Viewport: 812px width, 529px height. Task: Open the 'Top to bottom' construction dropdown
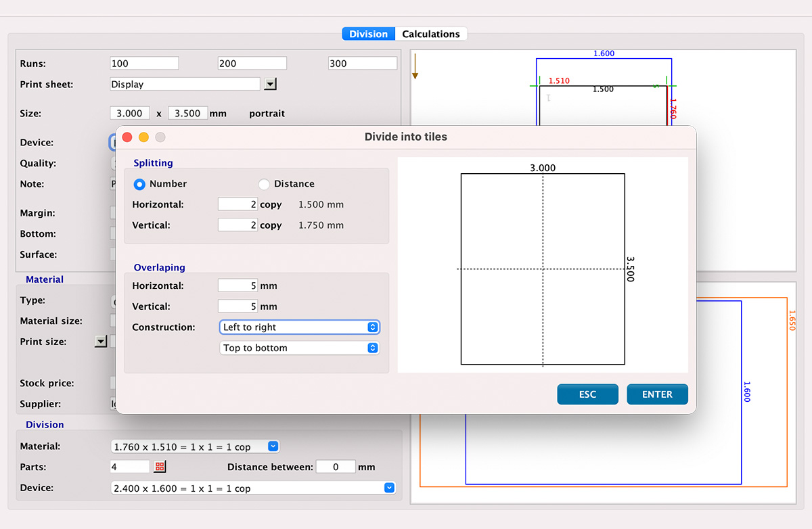299,348
